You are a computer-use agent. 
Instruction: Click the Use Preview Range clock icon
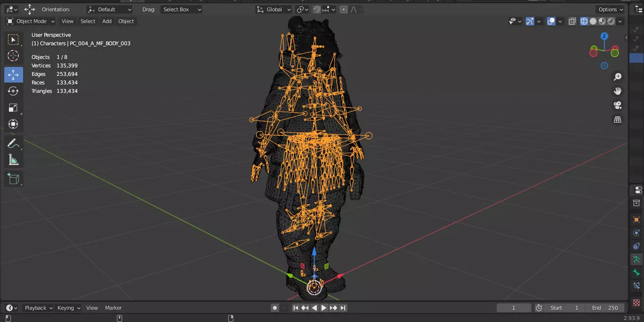coord(539,308)
